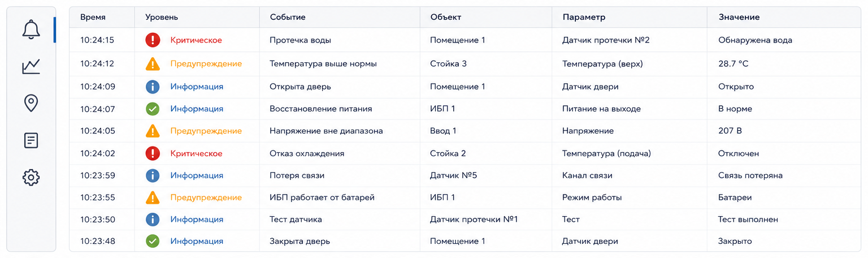The height and width of the screenshot is (258, 868).
Task: Select the timestamp 10:24:05
Action: tap(97, 131)
